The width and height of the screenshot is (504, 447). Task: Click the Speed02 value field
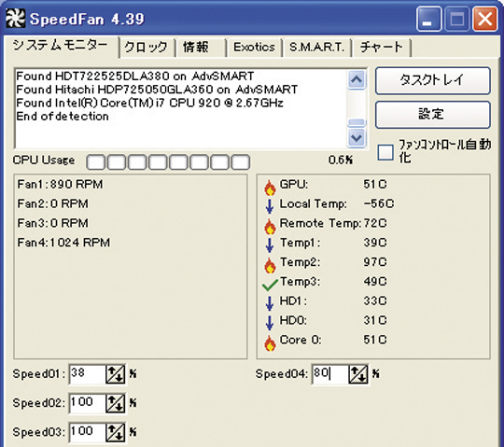point(88,403)
